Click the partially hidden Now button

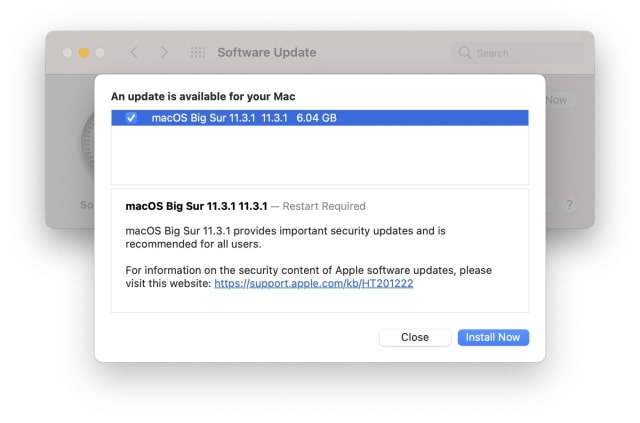(556, 100)
